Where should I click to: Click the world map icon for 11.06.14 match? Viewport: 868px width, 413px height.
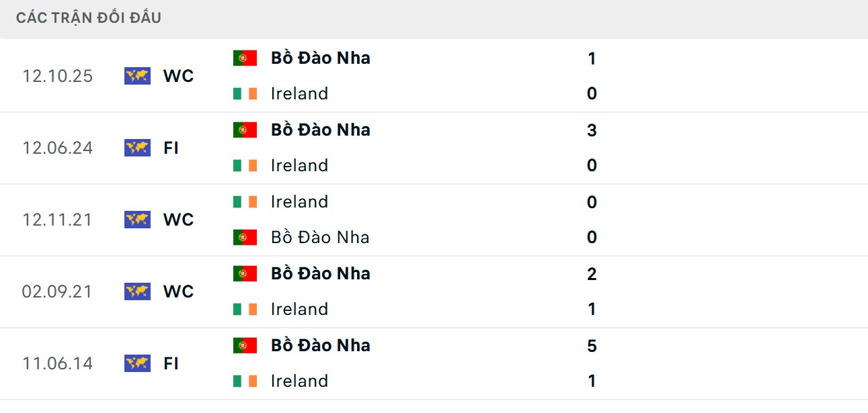pyautogui.click(x=137, y=363)
